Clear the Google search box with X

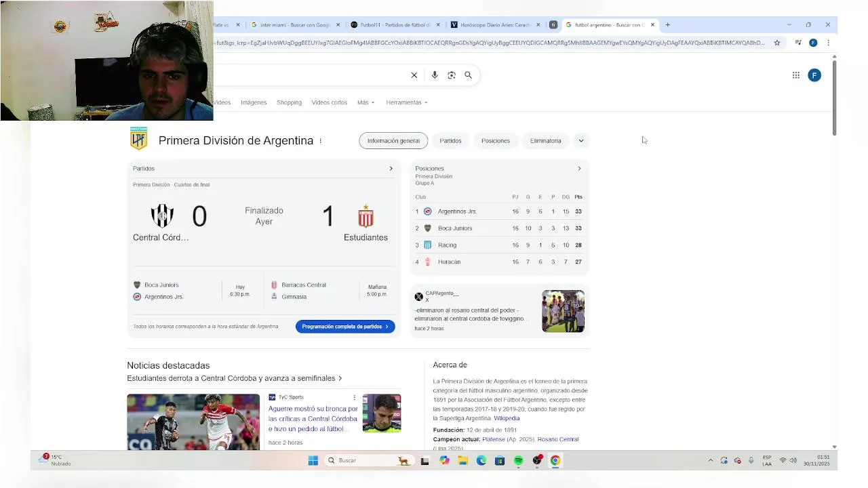pyautogui.click(x=414, y=75)
